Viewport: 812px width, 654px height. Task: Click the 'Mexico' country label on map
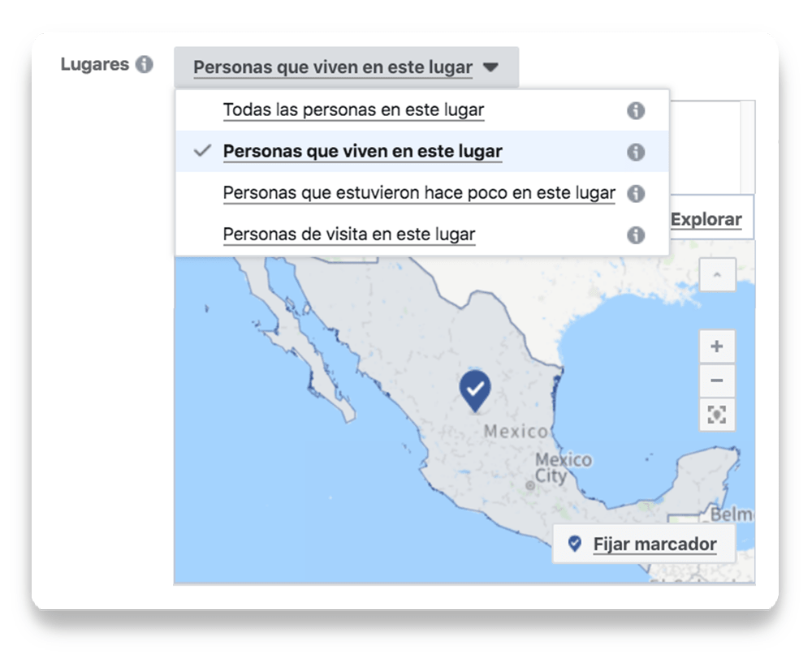(516, 431)
